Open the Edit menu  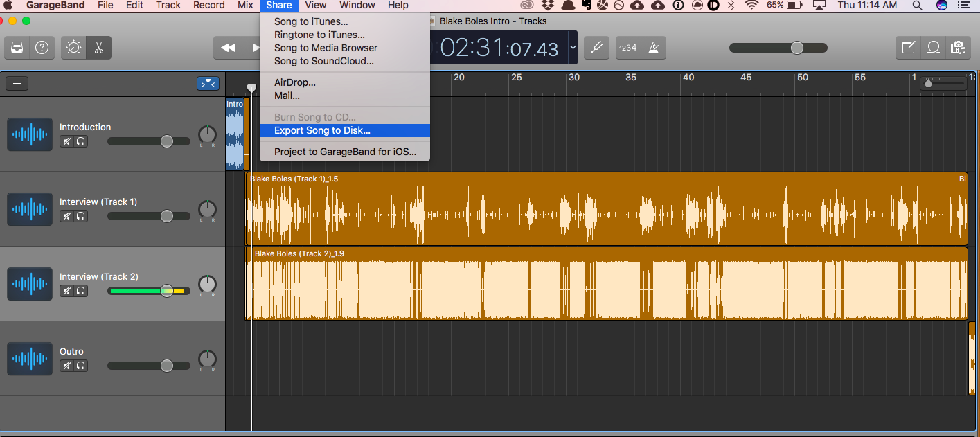[135, 6]
